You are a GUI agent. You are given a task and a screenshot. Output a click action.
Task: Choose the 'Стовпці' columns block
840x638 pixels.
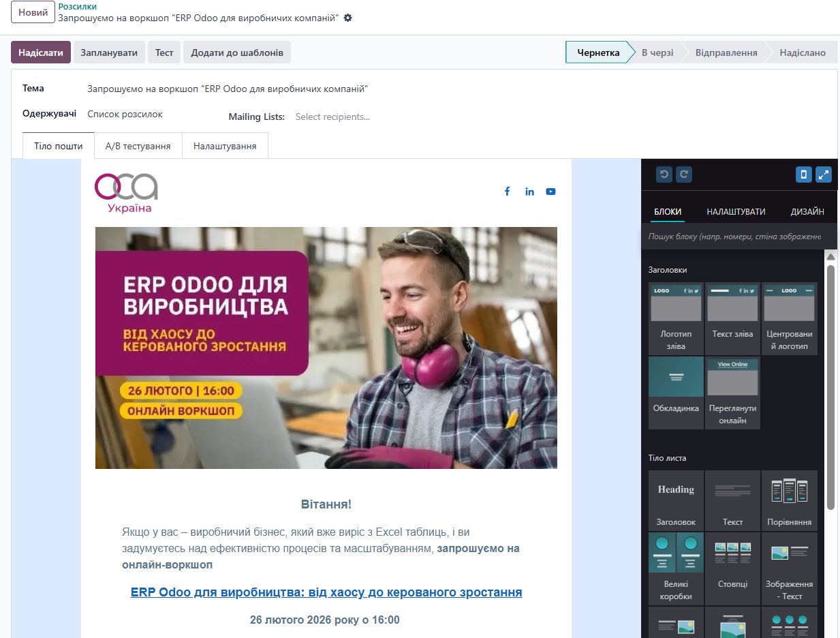[x=732, y=569]
